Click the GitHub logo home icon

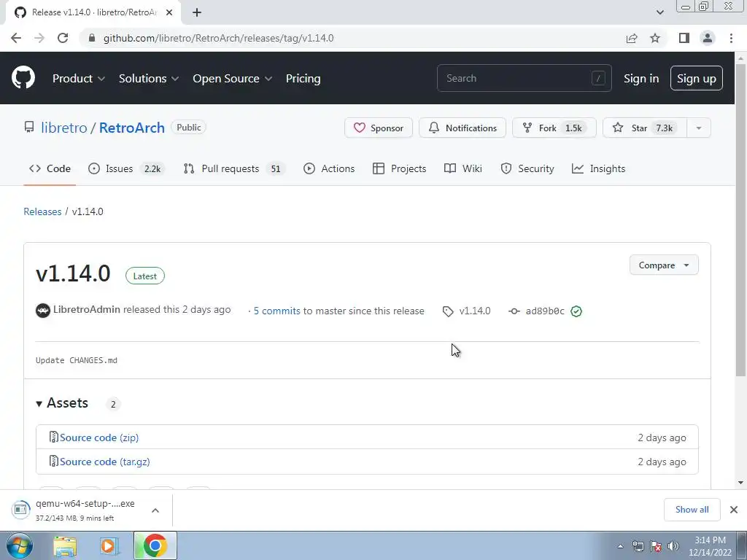tap(23, 78)
